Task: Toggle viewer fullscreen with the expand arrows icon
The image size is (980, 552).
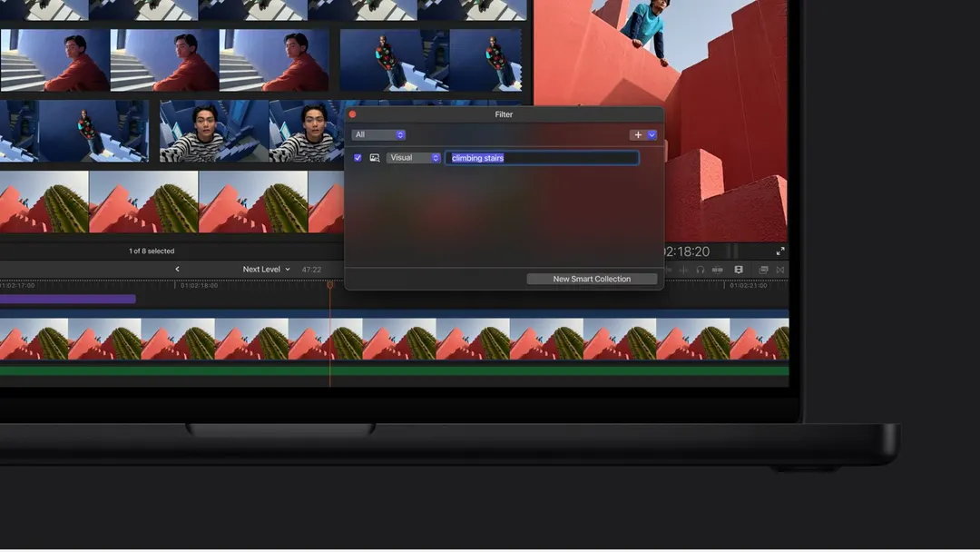Action: [780, 251]
